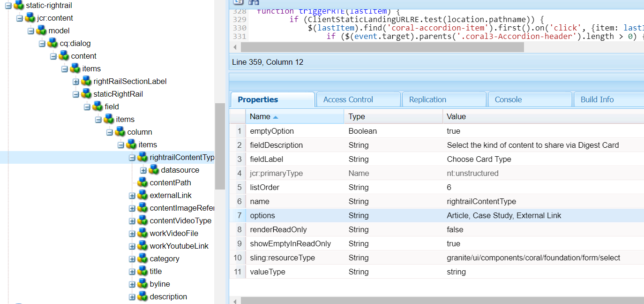Image resolution: width=644 pixels, height=304 pixels.
Task: Click the code format icon above the editor
Action: [x=237, y=2]
